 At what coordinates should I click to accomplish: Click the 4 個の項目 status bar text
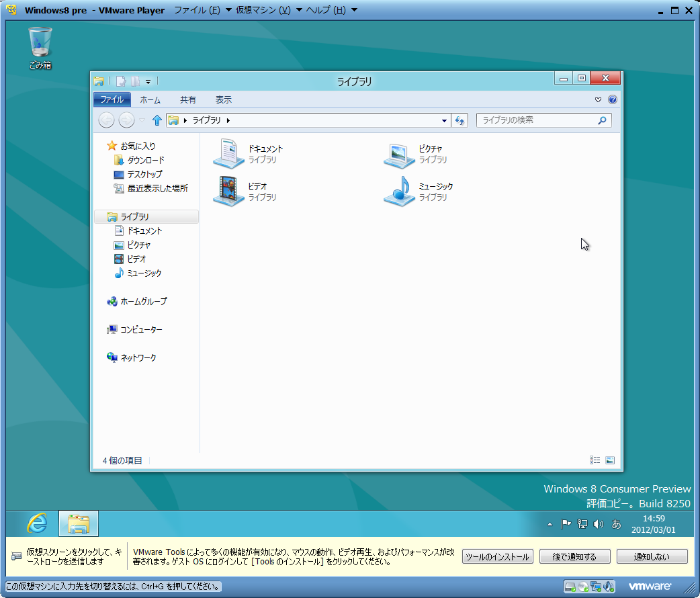tap(122, 460)
